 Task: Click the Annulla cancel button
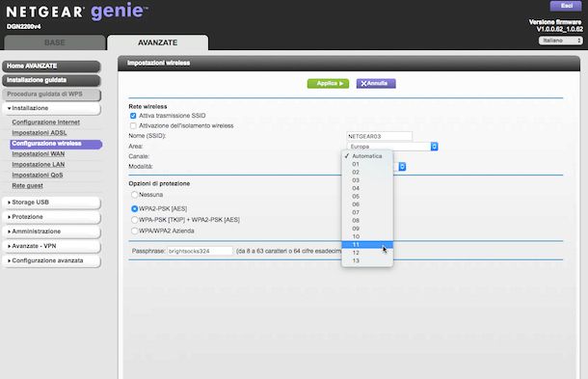click(x=376, y=83)
